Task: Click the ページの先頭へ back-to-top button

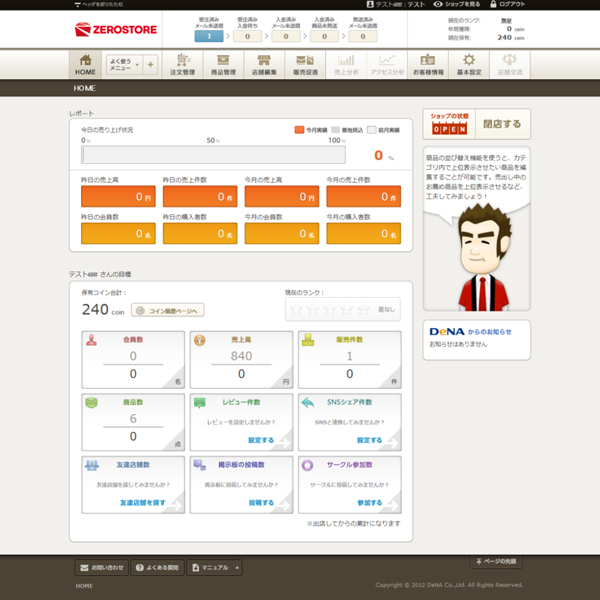Action: pos(496,561)
